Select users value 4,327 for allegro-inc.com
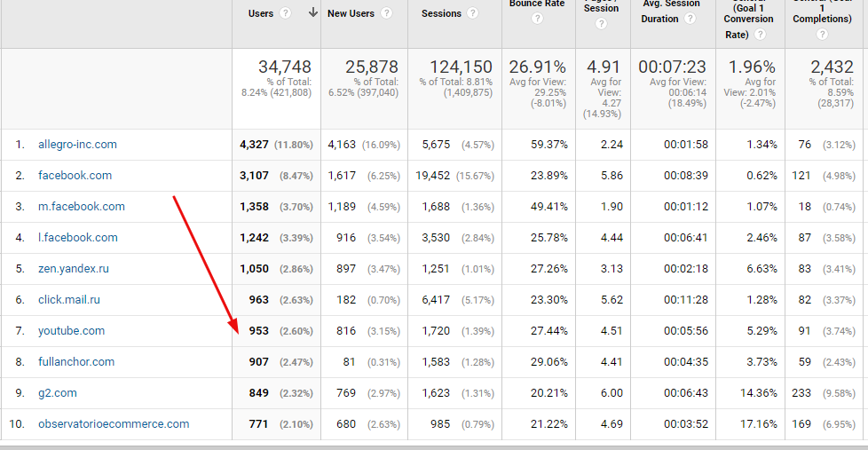 pos(254,145)
